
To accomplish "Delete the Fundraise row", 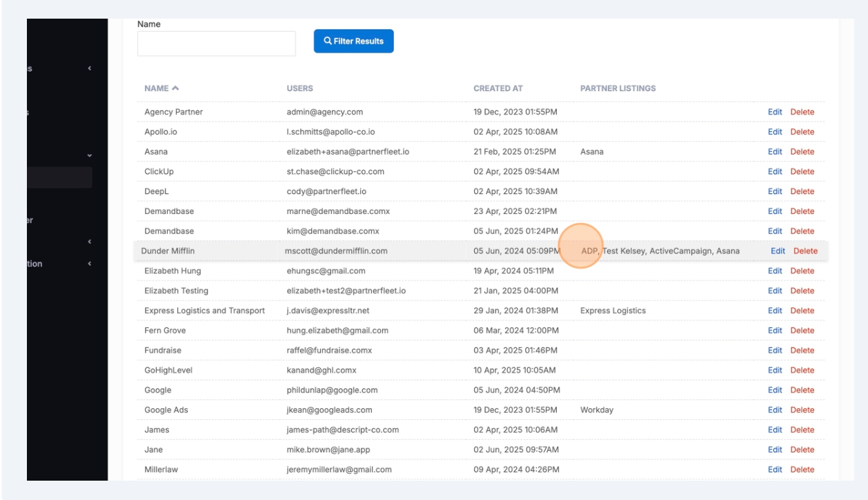I will point(802,351).
